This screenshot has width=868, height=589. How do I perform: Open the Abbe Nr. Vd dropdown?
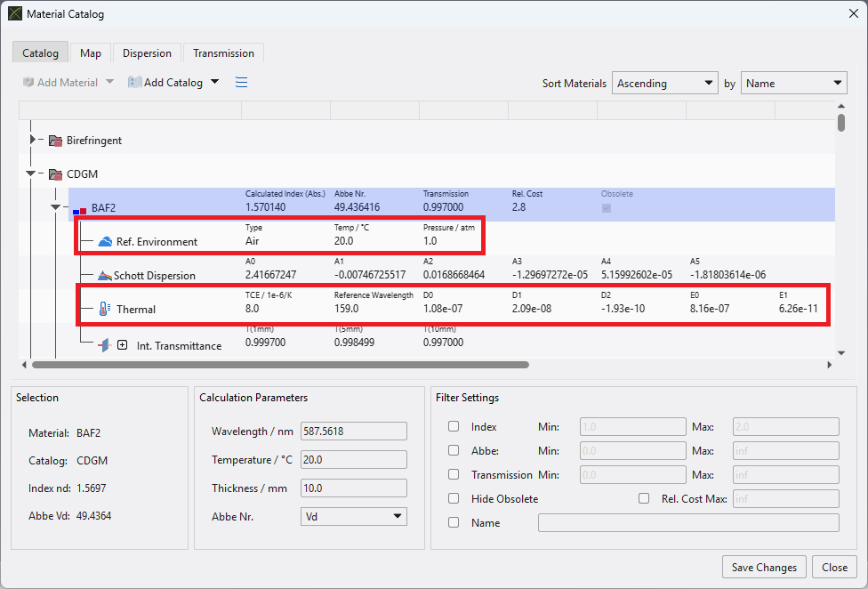(354, 516)
